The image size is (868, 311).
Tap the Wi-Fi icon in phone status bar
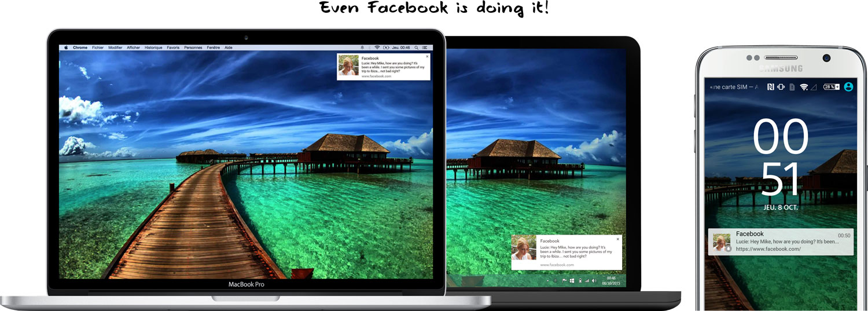(804, 87)
